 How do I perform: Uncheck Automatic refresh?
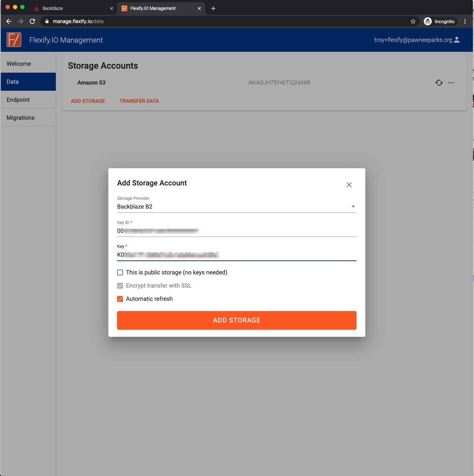point(120,299)
